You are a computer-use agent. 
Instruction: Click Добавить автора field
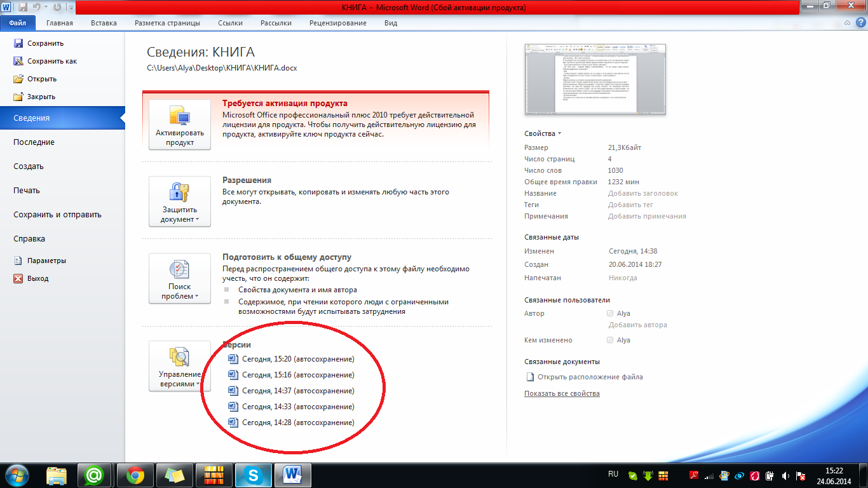(637, 325)
